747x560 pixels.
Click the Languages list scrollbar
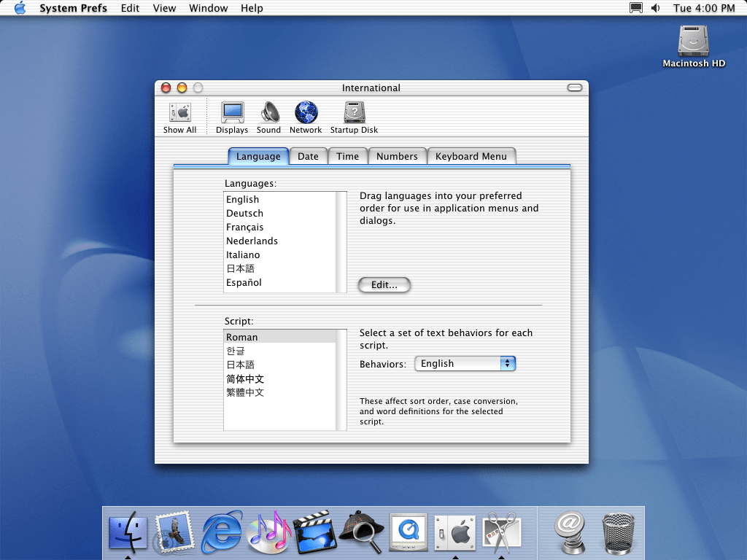pyautogui.click(x=341, y=242)
